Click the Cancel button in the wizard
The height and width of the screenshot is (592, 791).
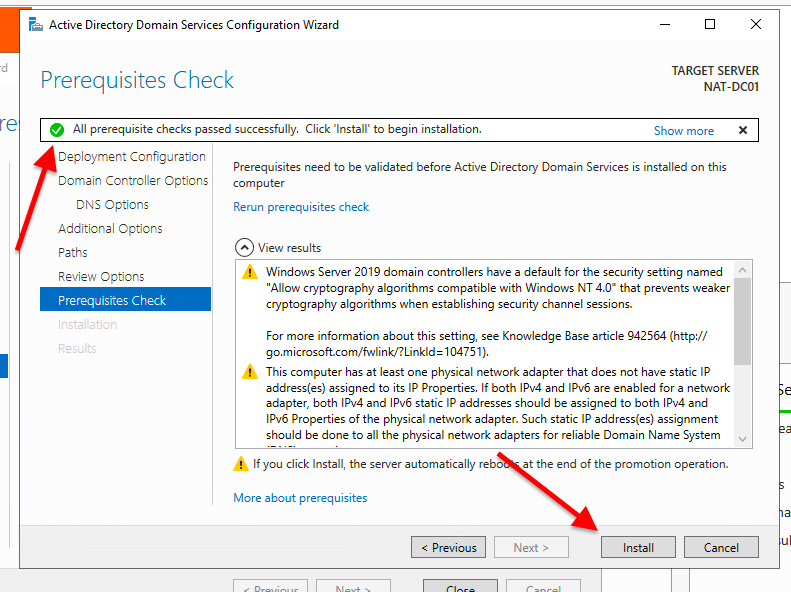[x=721, y=548]
